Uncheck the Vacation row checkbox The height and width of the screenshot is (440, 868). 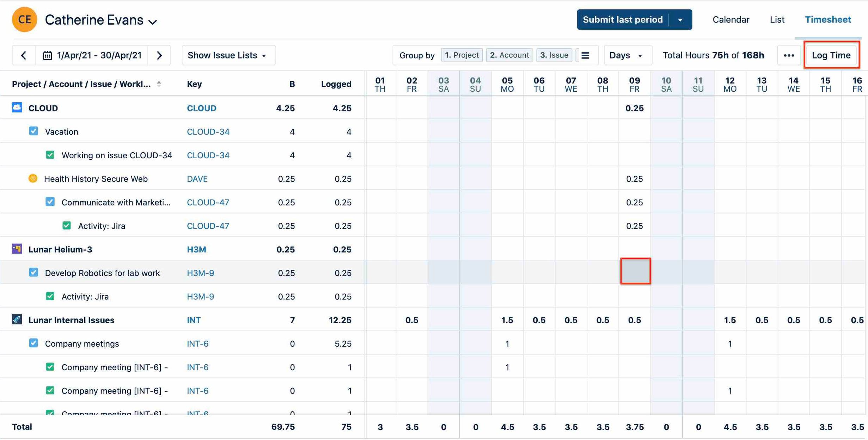pos(33,131)
